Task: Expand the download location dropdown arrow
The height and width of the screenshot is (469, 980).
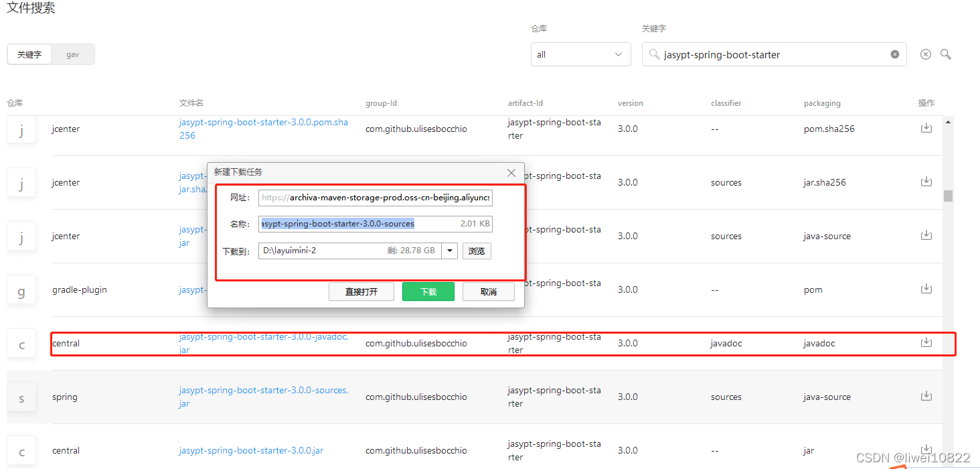Action: tap(450, 251)
